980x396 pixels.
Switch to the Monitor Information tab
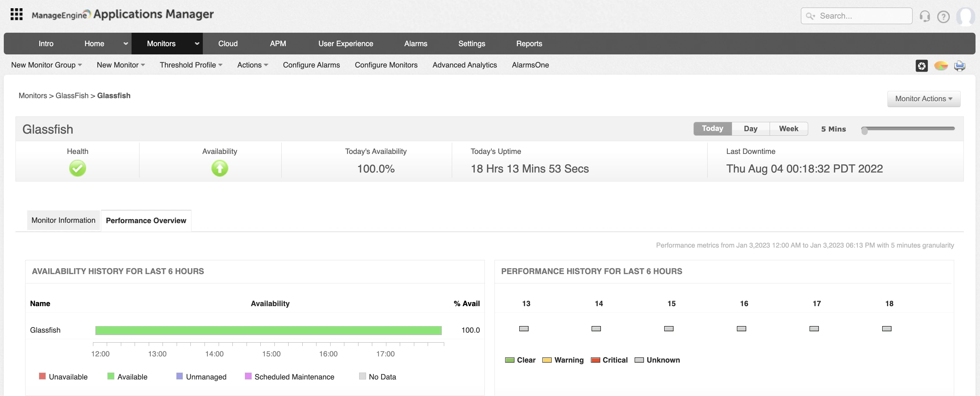tap(63, 220)
